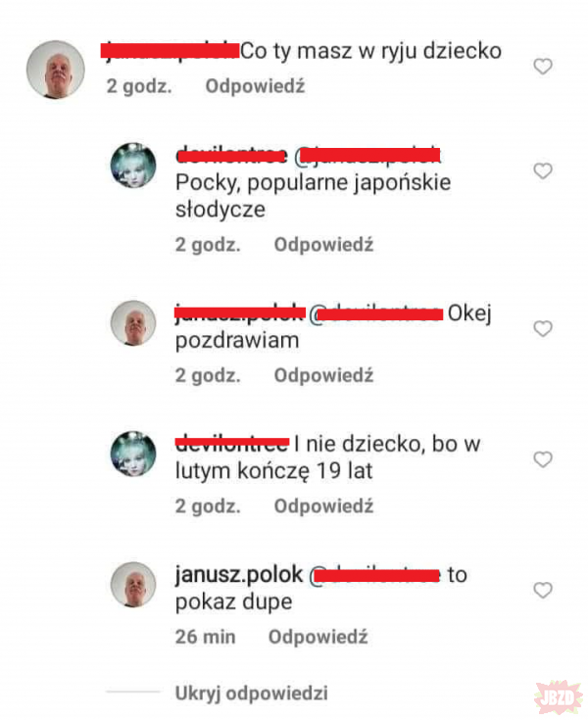
Task: Click '26 min' timestamp on last reply
Action: (206, 637)
